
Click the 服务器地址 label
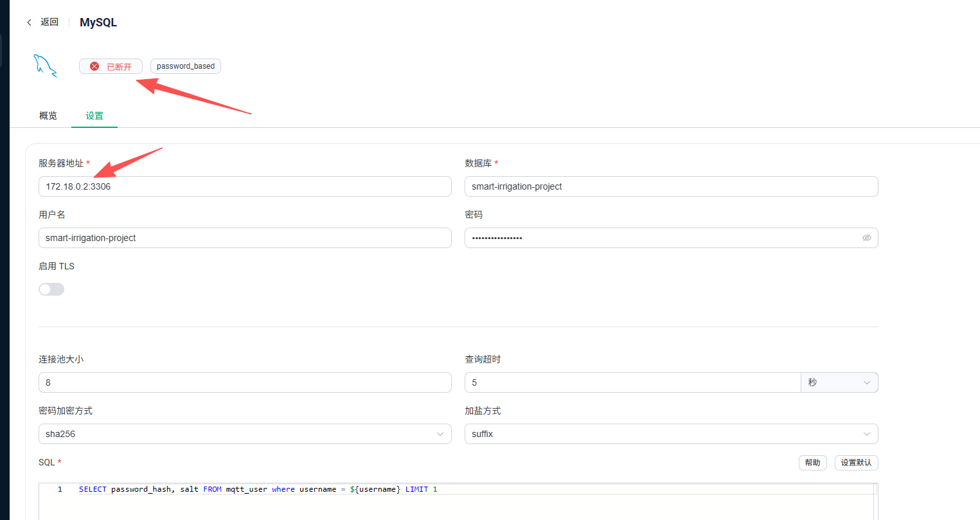61,163
